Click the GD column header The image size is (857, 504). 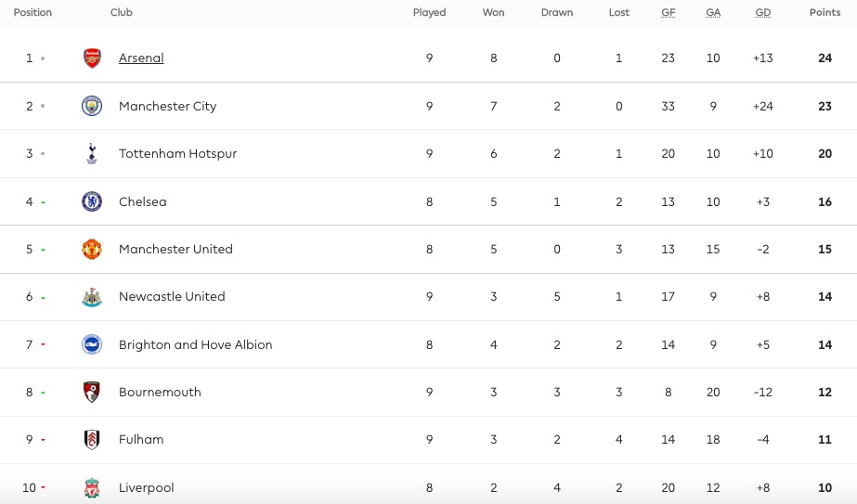tap(762, 13)
